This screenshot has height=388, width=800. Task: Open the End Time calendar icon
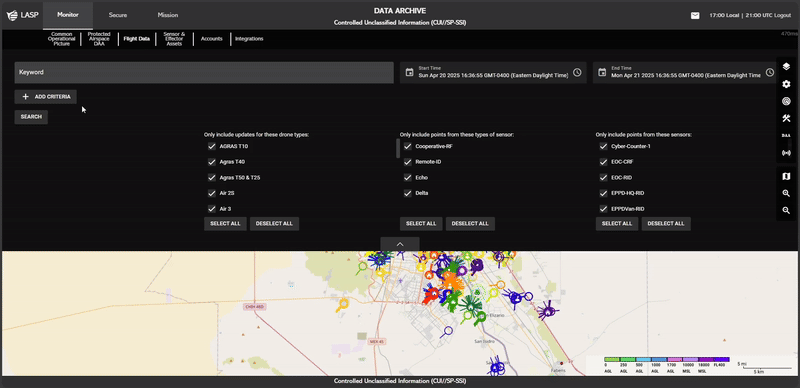click(602, 72)
